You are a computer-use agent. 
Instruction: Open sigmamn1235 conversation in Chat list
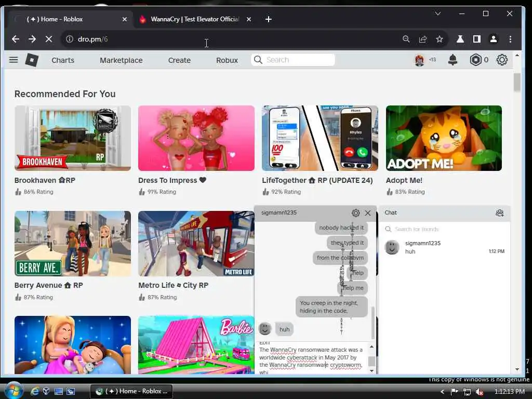click(x=445, y=247)
